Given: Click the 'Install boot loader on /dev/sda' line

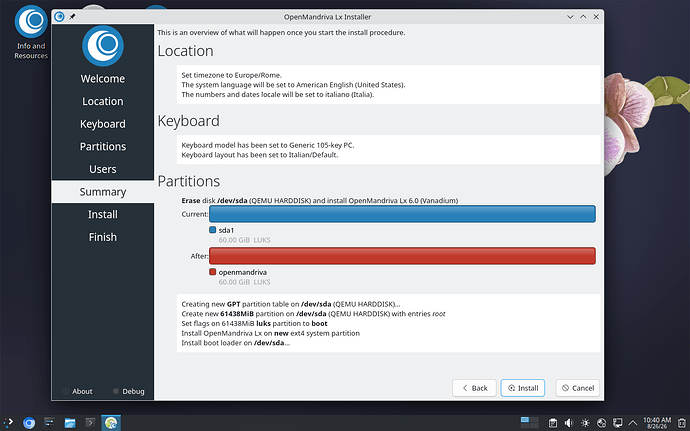Looking at the screenshot, I should [x=236, y=343].
